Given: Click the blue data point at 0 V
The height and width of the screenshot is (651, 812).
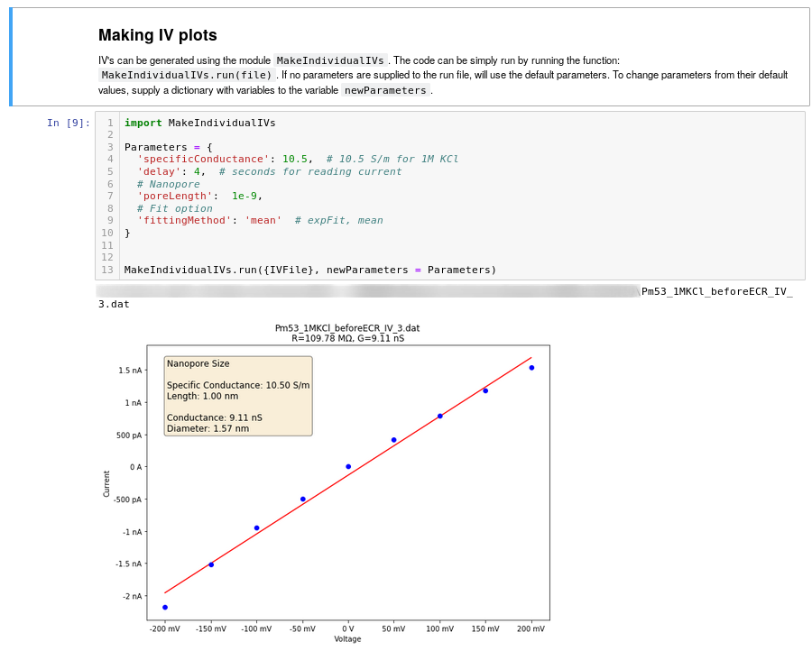Looking at the screenshot, I should 348,467.
